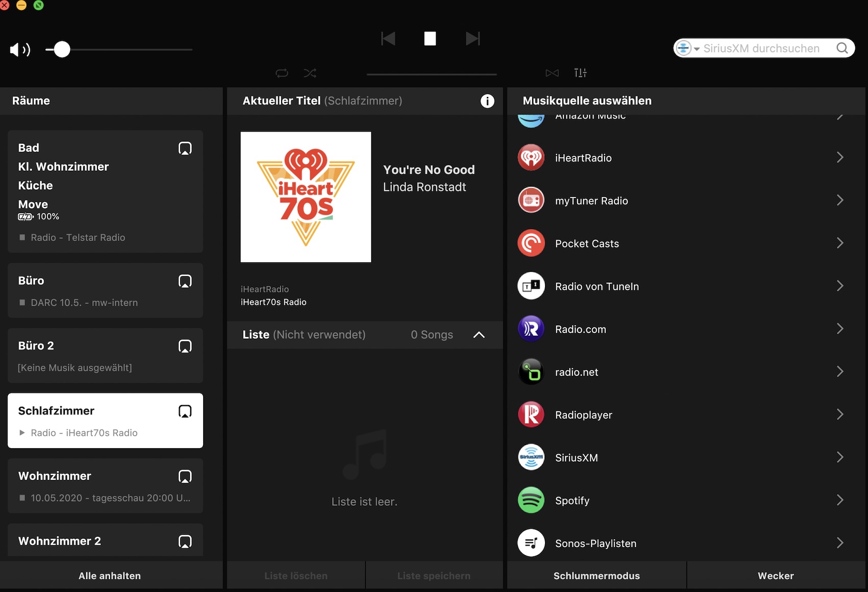Open the equalizer settings icon

coord(580,73)
